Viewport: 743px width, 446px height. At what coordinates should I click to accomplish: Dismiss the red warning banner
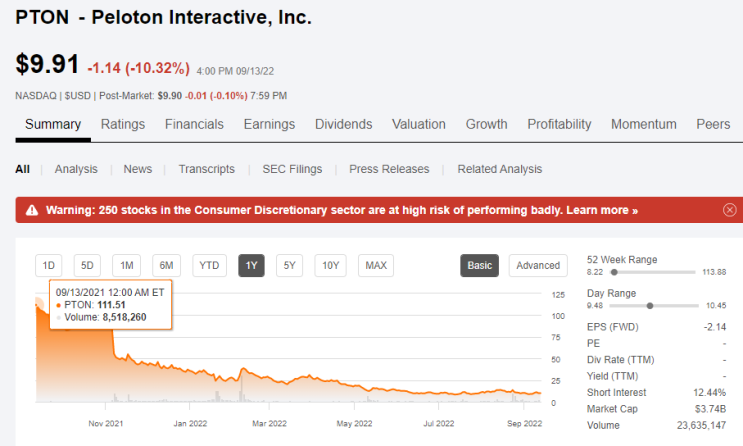pos(730,209)
